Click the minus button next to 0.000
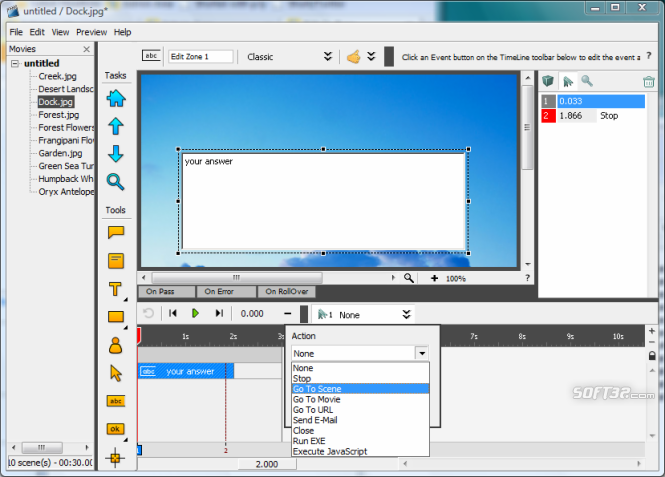 [288, 314]
